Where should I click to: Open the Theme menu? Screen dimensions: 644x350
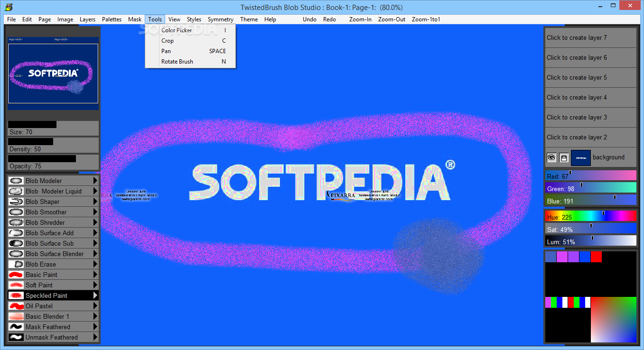[249, 19]
